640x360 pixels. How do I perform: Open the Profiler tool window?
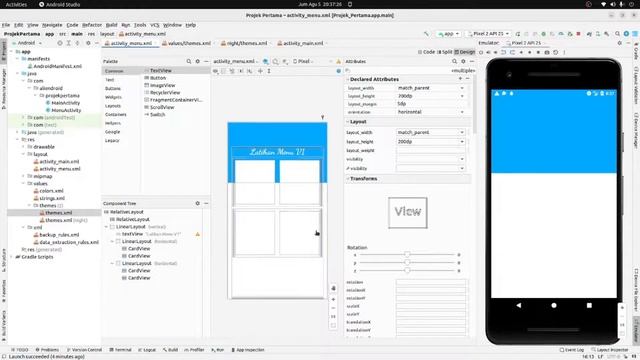pos(194,350)
